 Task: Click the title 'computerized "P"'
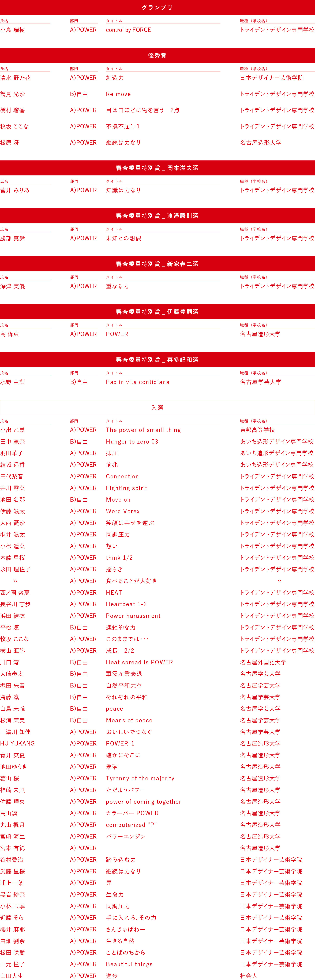click(131, 825)
